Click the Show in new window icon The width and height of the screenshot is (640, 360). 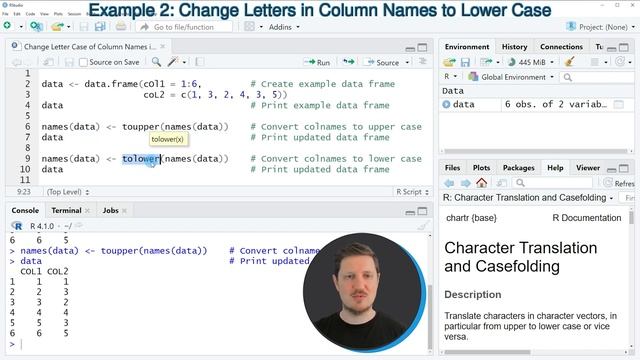(x=48, y=62)
